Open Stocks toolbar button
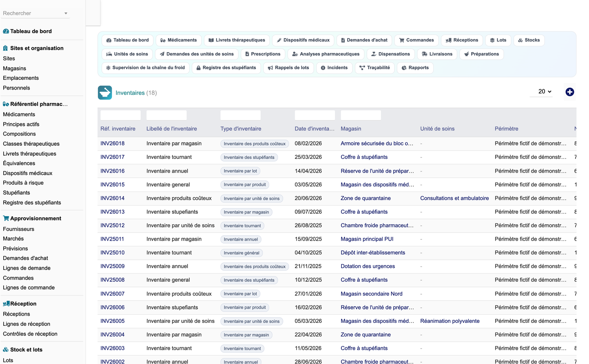The image size is (589, 364). [x=529, y=40]
